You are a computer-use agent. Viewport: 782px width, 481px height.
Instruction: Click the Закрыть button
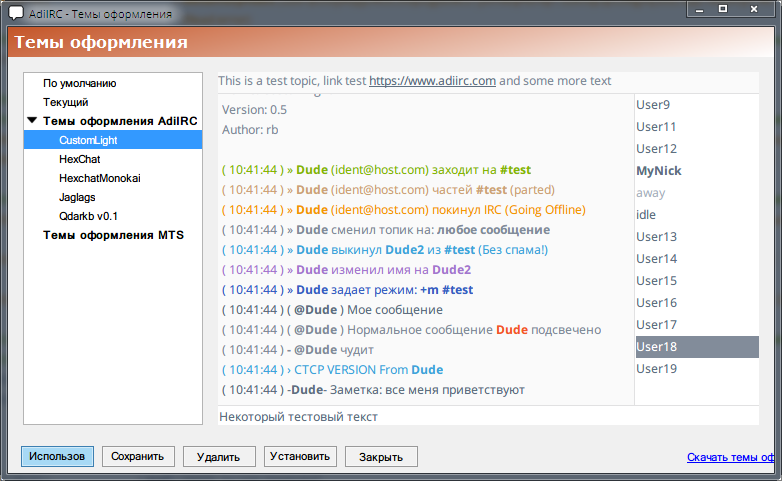381,457
